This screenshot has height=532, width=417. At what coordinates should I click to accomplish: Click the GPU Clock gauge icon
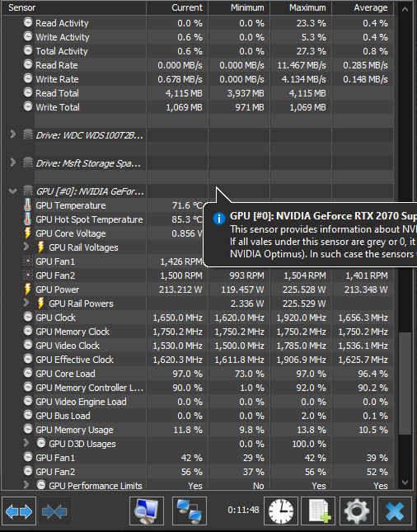click(x=28, y=317)
